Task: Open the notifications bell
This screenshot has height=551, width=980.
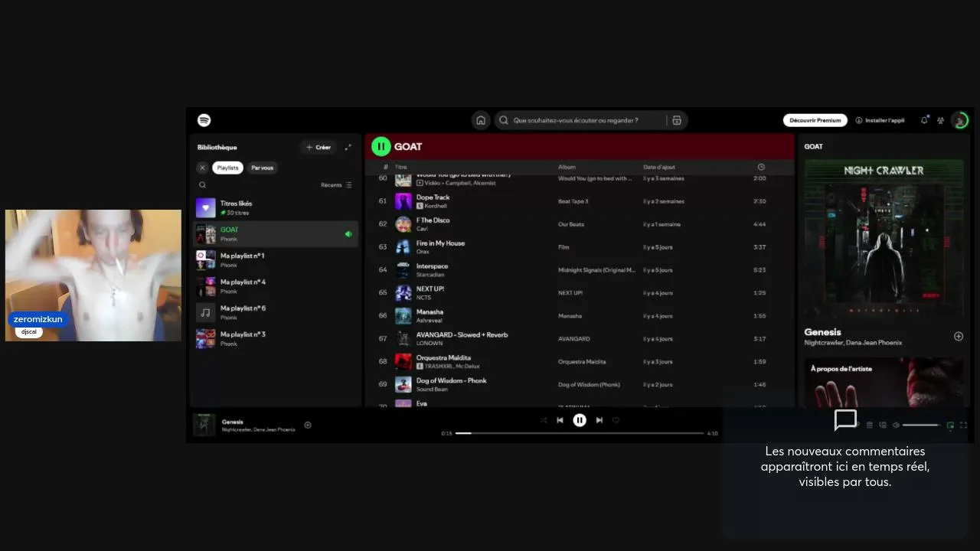Action: point(924,120)
